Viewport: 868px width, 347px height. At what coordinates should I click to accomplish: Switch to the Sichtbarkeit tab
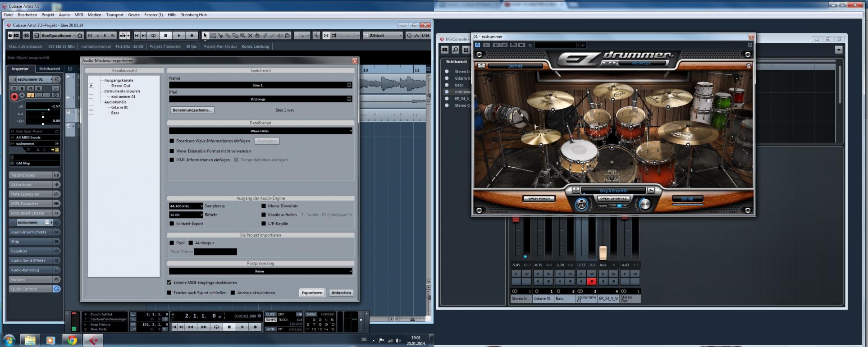tap(50, 69)
